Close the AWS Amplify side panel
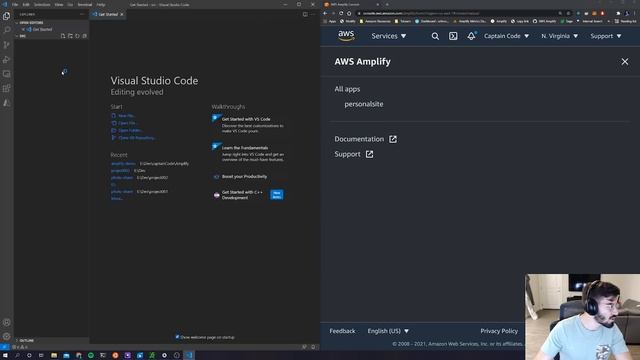This screenshot has height=360, width=640. (624, 62)
